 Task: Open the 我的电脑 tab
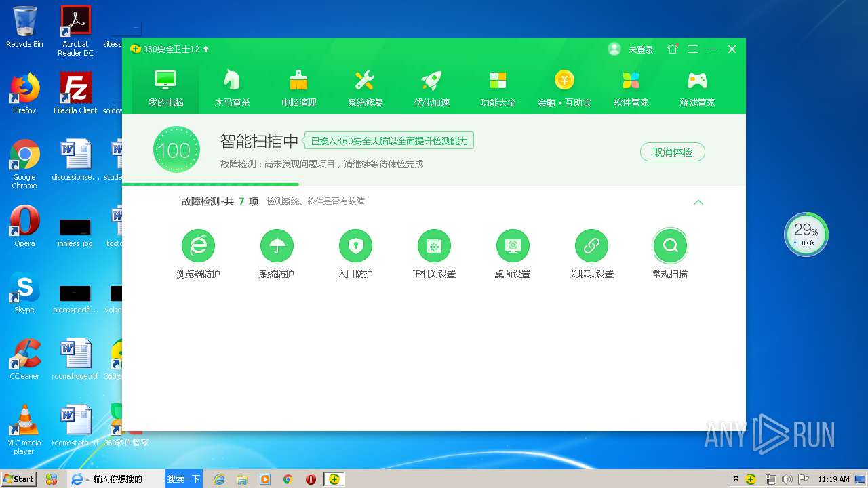[x=165, y=89]
